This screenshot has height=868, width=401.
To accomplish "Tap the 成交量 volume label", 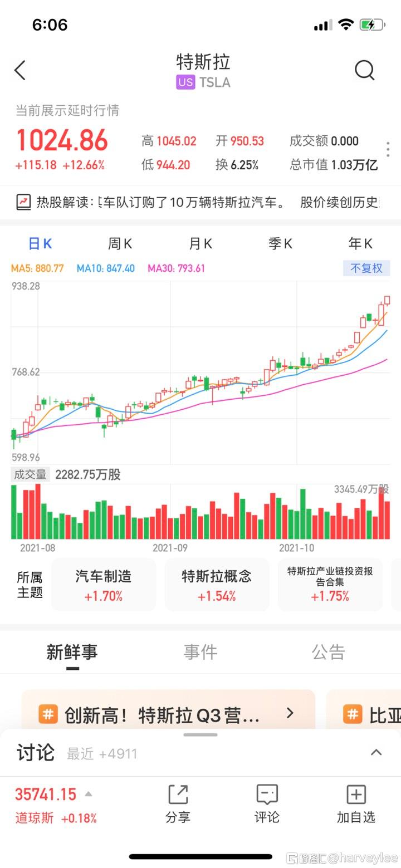I will 30,474.
